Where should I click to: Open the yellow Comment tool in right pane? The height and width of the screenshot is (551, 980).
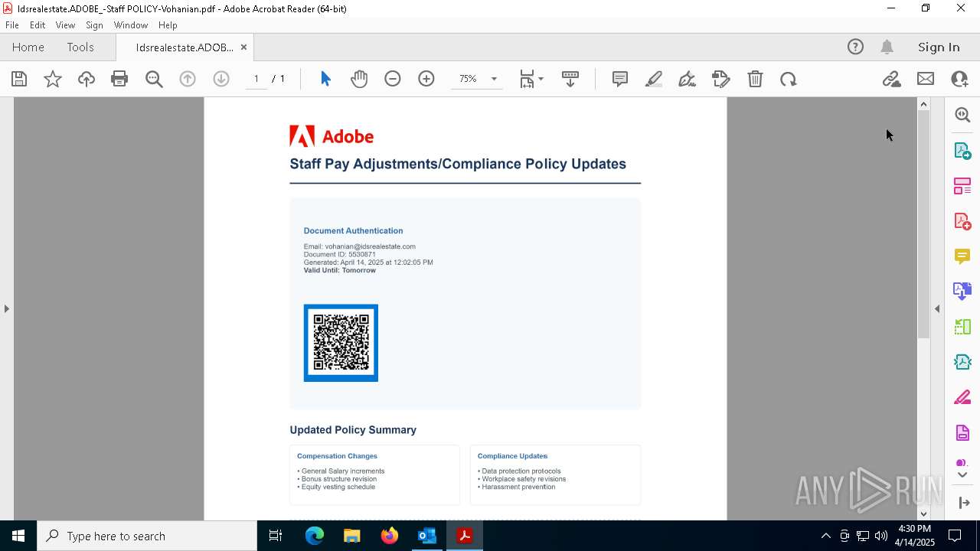(x=962, y=256)
